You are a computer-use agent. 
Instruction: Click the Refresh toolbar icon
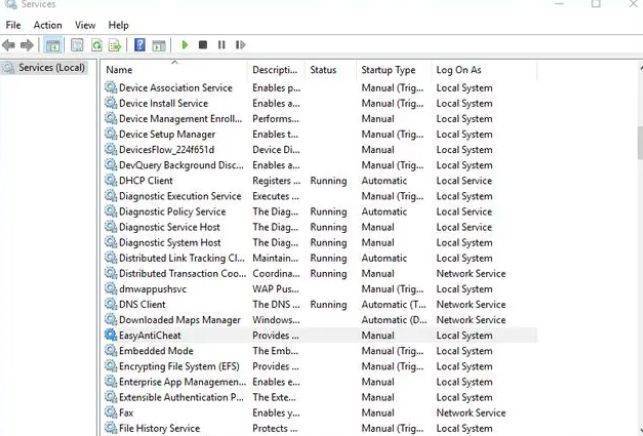(x=97, y=45)
